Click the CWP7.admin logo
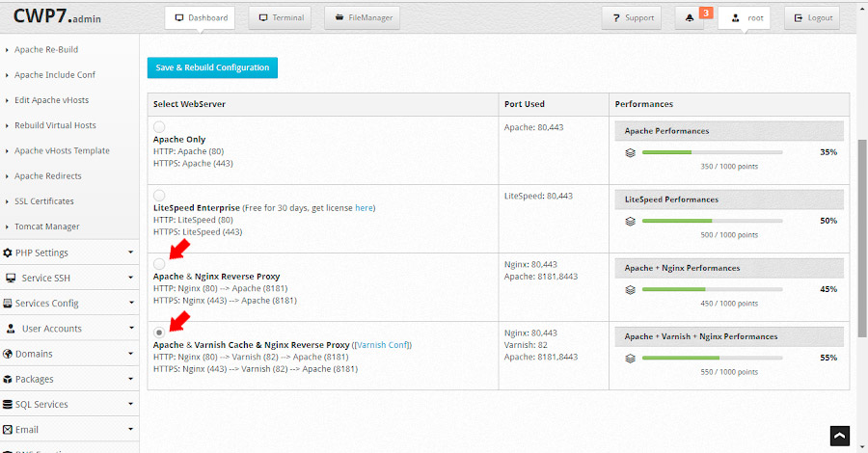 pyautogui.click(x=57, y=16)
